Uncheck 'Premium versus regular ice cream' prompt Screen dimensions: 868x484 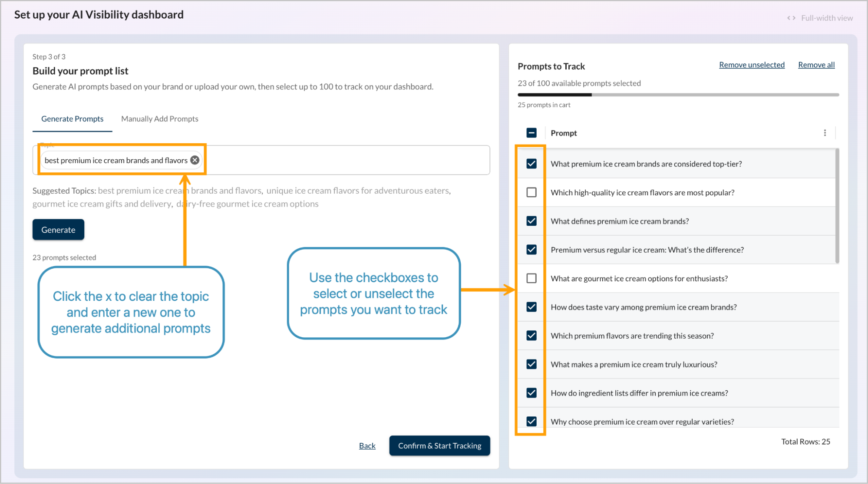[x=531, y=250]
